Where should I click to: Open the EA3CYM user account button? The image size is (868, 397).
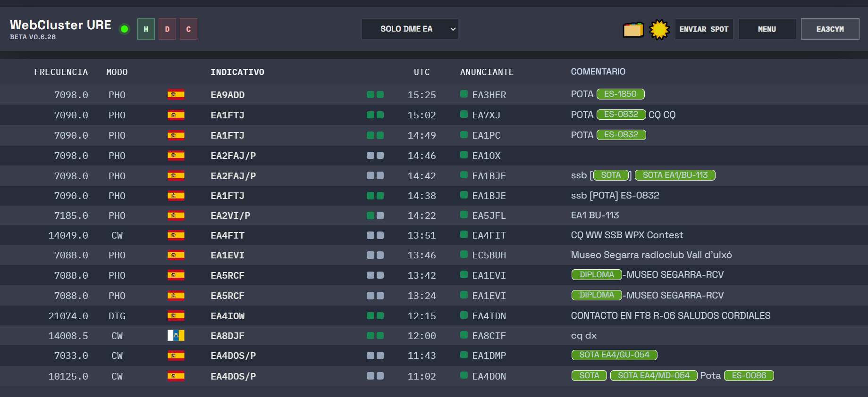[830, 29]
